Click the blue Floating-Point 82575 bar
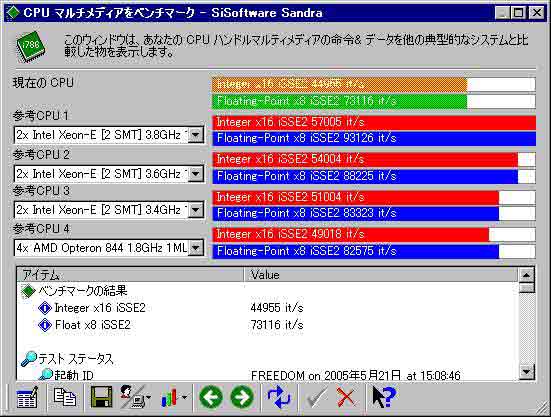Image resolution: width=551 pixels, height=417 pixels. point(356,251)
